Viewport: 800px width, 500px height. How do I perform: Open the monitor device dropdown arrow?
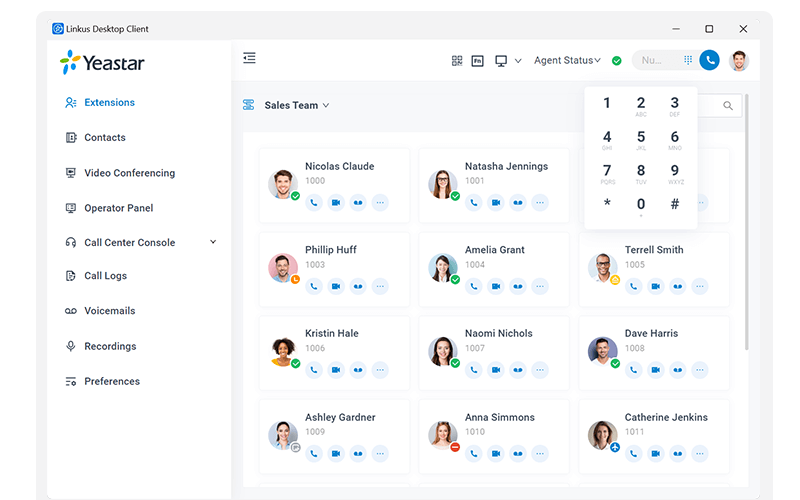[x=518, y=61]
